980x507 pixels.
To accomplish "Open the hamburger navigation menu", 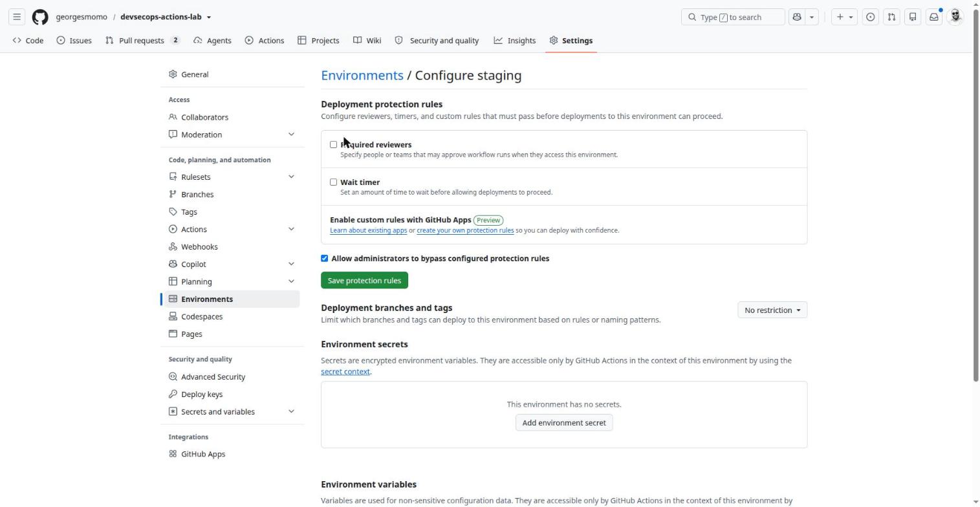I will coord(17,17).
